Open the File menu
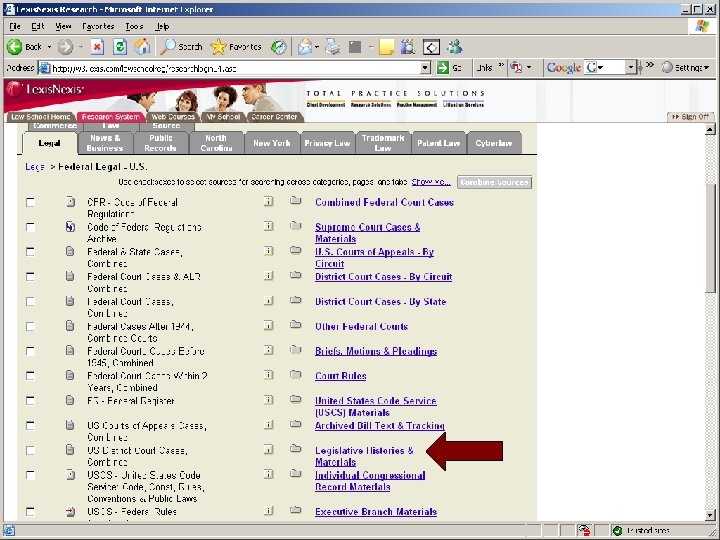Screen dimensions: 720x540 tap(15, 26)
